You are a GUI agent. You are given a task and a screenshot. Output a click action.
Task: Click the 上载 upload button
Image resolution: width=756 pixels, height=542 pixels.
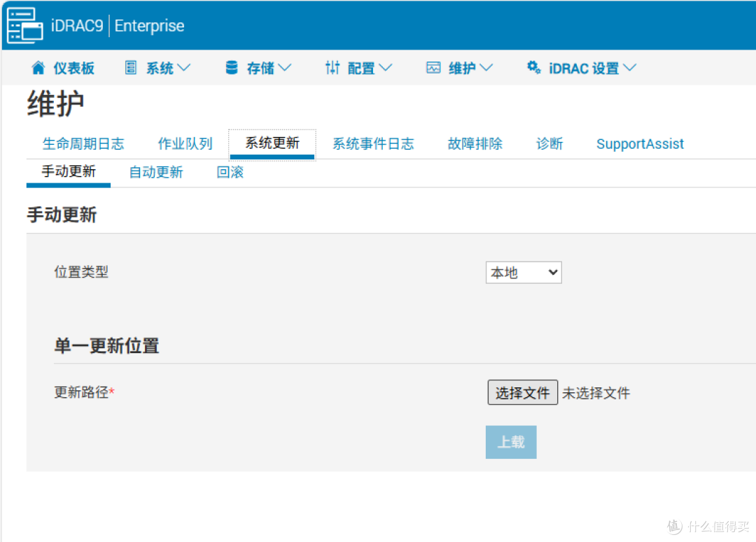click(511, 442)
